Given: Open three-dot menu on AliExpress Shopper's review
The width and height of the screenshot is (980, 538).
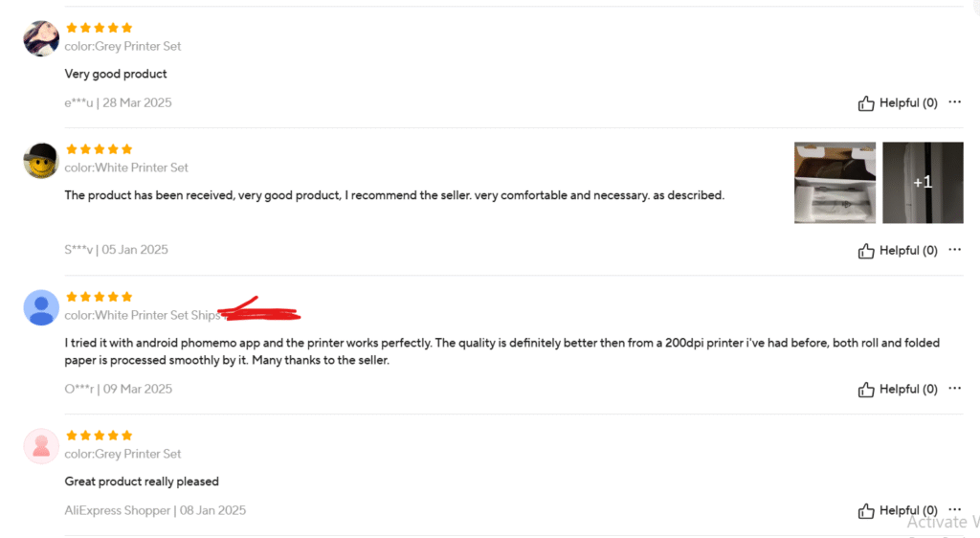Looking at the screenshot, I should 954,510.
